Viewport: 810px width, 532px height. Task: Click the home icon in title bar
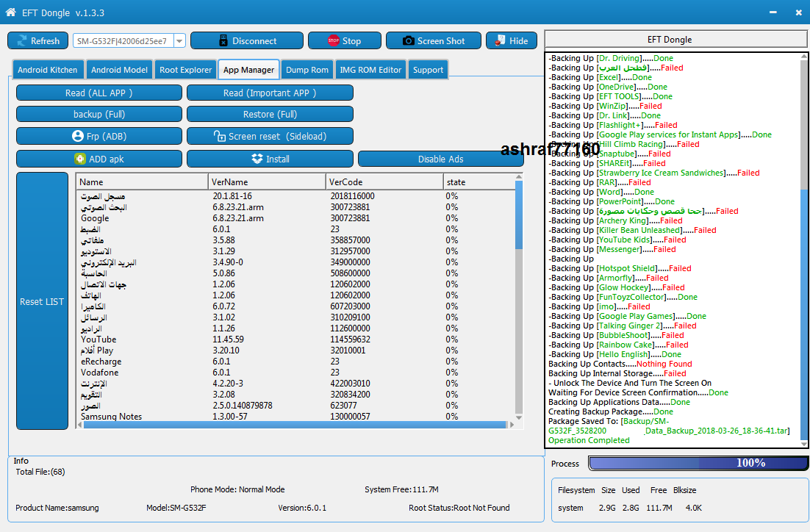10,12
